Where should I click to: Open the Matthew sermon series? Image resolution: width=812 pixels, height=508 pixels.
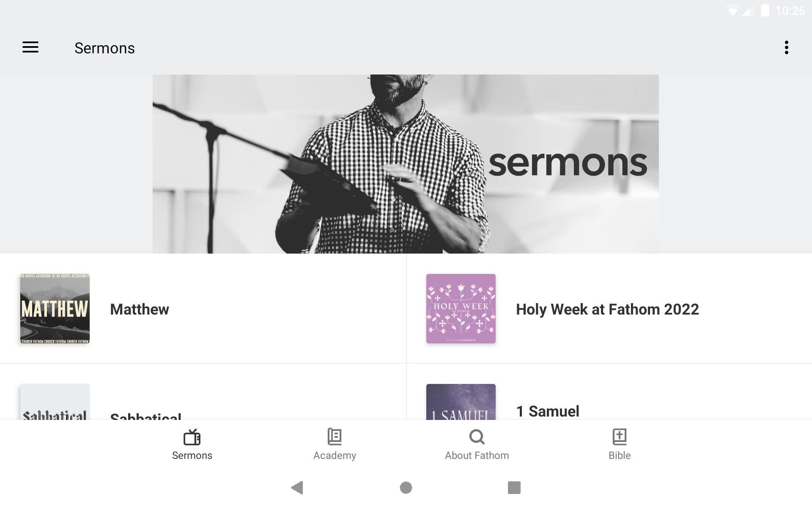coord(140,309)
